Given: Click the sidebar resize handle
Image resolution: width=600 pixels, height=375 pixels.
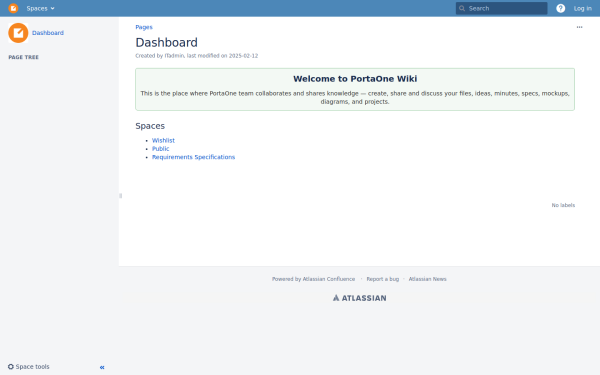Looking at the screenshot, I should click(121, 196).
